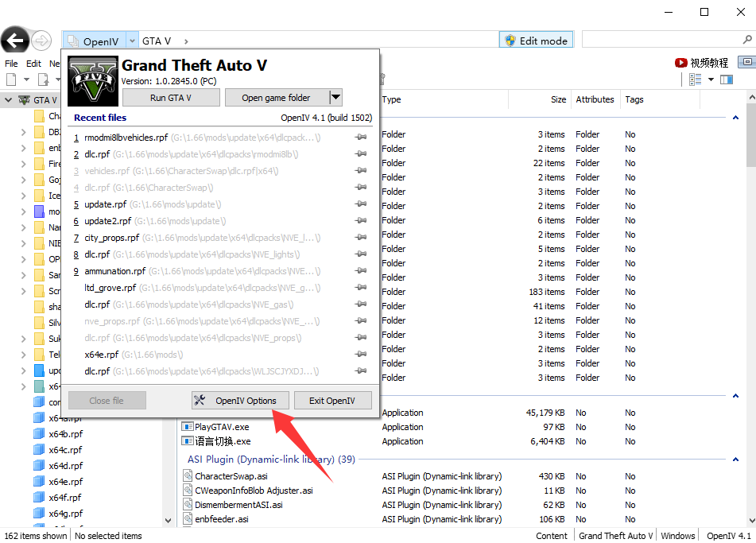This screenshot has width=756, height=543.
Task: Click the pin icon beside dlc.rpf in NVE_lights
Action: [x=361, y=254]
